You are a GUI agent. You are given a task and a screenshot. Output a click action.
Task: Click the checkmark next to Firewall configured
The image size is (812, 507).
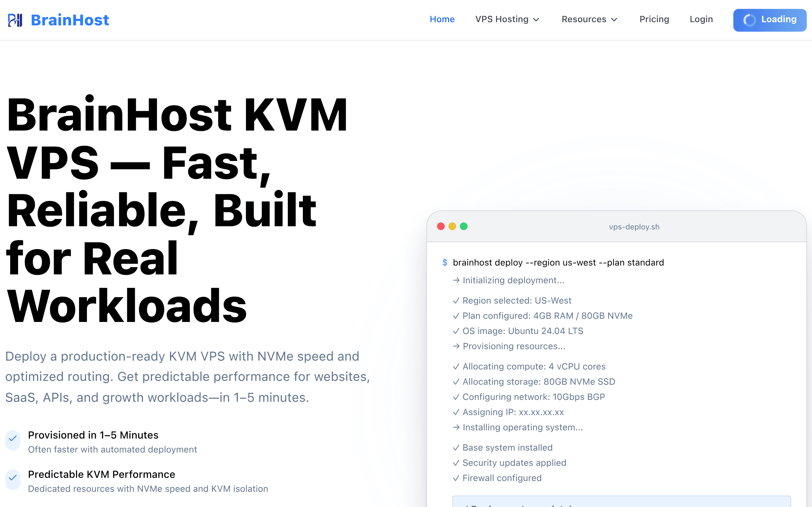coord(456,478)
